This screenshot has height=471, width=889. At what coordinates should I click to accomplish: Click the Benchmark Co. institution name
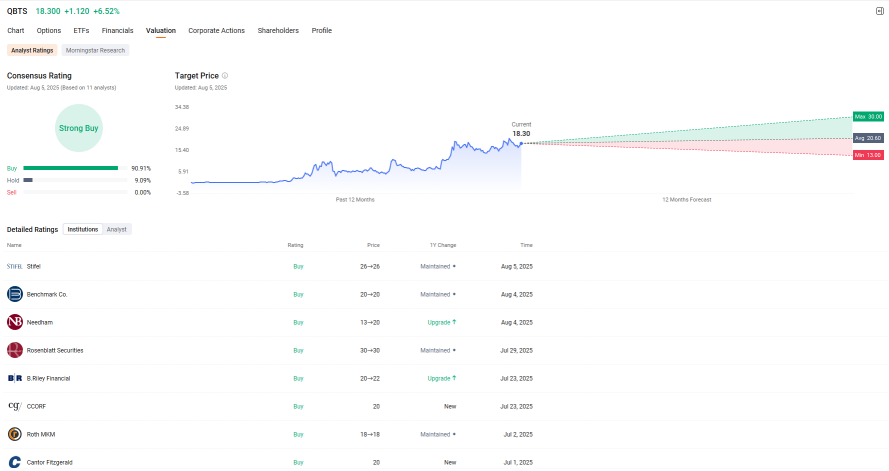tap(47, 295)
